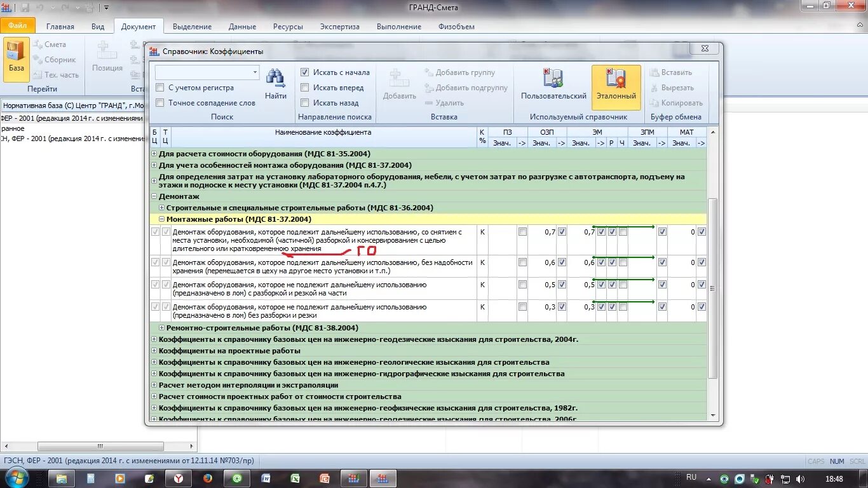Enable the Искать назад checkbox
The image size is (868, 488).
[x=304, y=103]
